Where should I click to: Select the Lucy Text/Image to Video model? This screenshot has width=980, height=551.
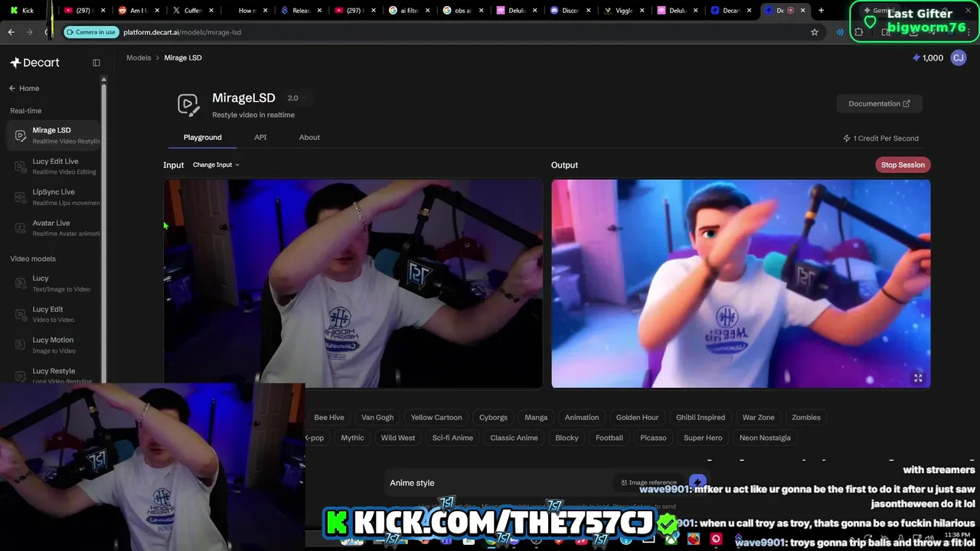[54, 283]
